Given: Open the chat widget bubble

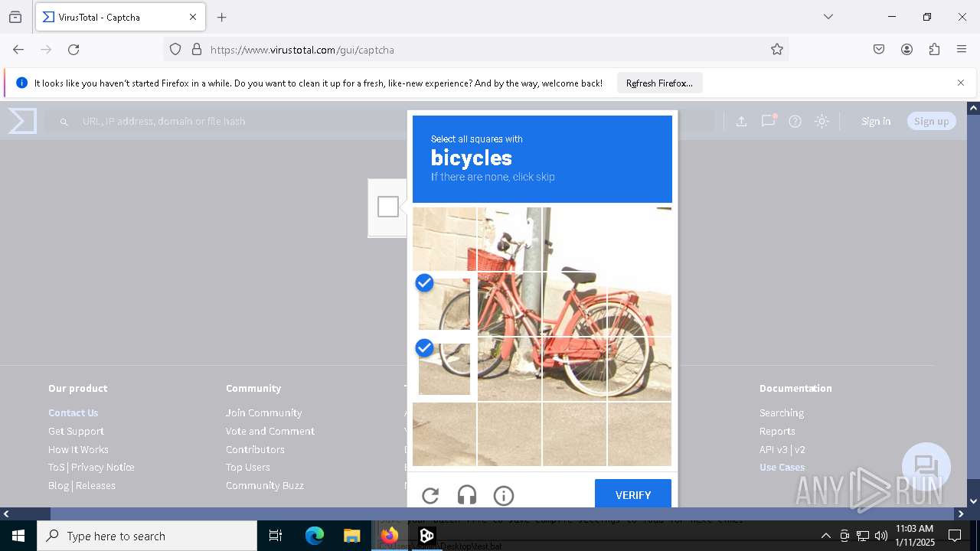Looking at the screenshot, I should pyautogui.click(x=926, y=467).
